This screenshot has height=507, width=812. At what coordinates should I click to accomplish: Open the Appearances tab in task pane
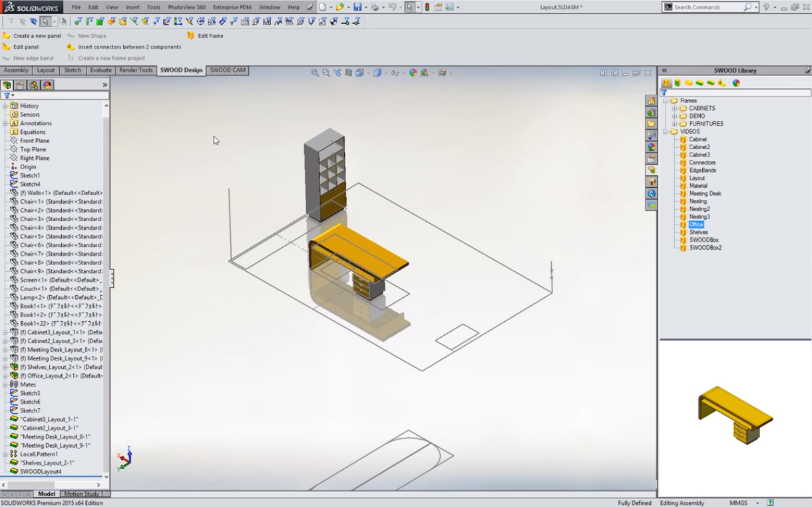pyautogui.click(x=652, y=147)
